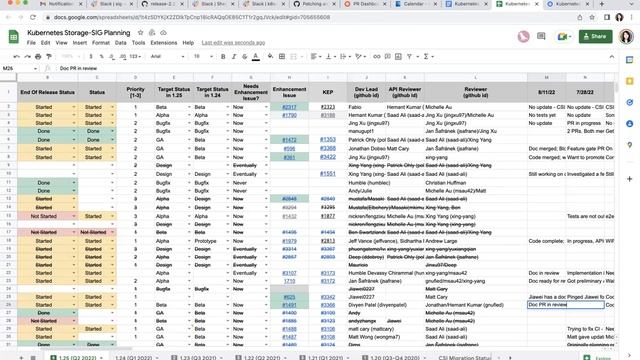Open Enhancement Issue link #2317
Screen dimensions: 640x360
click(x=289, y=107)
